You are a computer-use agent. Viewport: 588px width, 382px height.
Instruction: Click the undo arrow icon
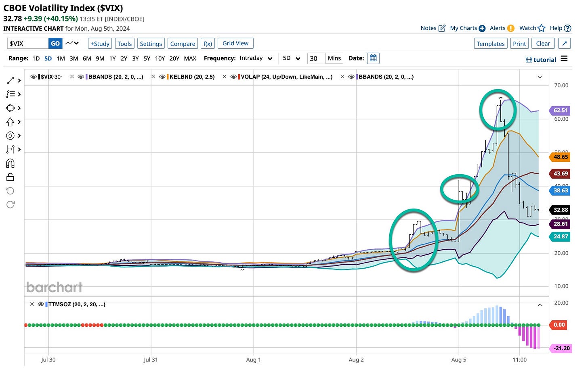[10, 191]
